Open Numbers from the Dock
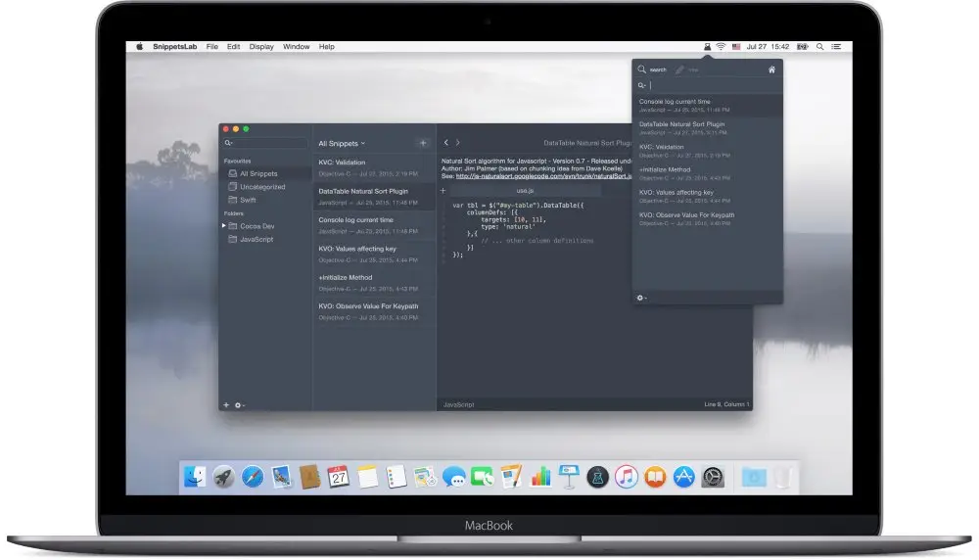 540,477
